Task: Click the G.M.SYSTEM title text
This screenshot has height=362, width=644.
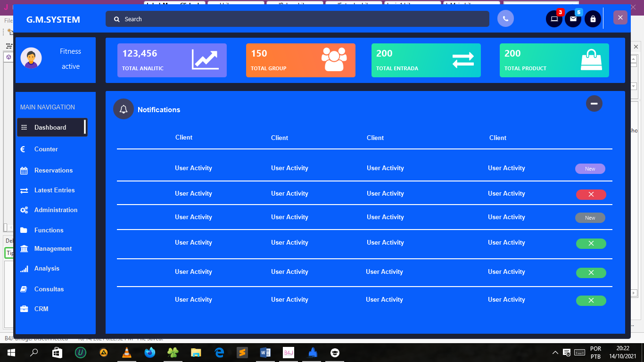Action: 53,20
